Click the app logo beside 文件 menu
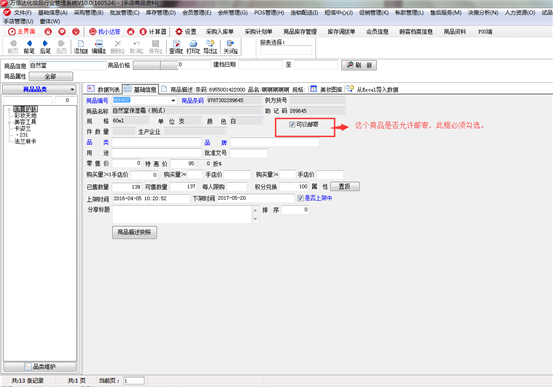Viewport: 553px width, 387px height. click(x=7, y=12)
